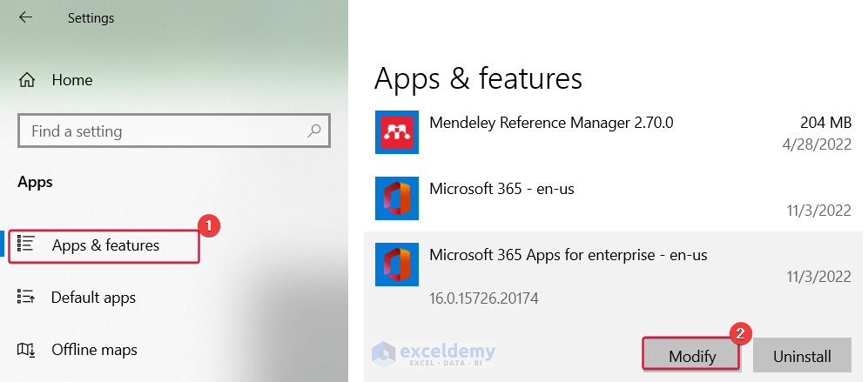This screenshot has height=382, width=868.
Task: Click the Microsoft 365 - en-us Office icon
Action: [397, 198]
